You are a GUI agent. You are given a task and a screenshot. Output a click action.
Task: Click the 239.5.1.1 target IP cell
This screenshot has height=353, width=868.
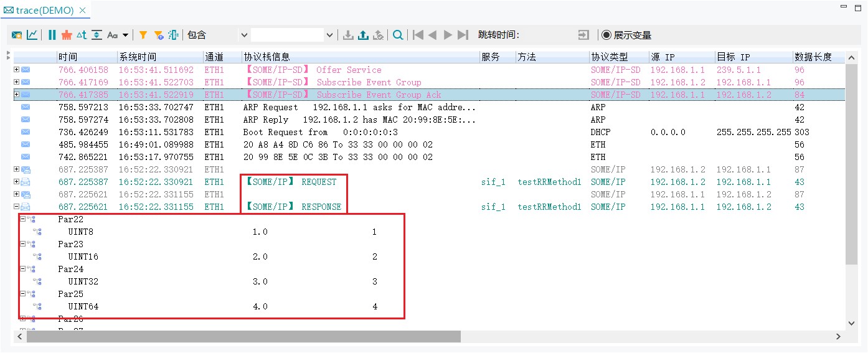tap(738, 70)
